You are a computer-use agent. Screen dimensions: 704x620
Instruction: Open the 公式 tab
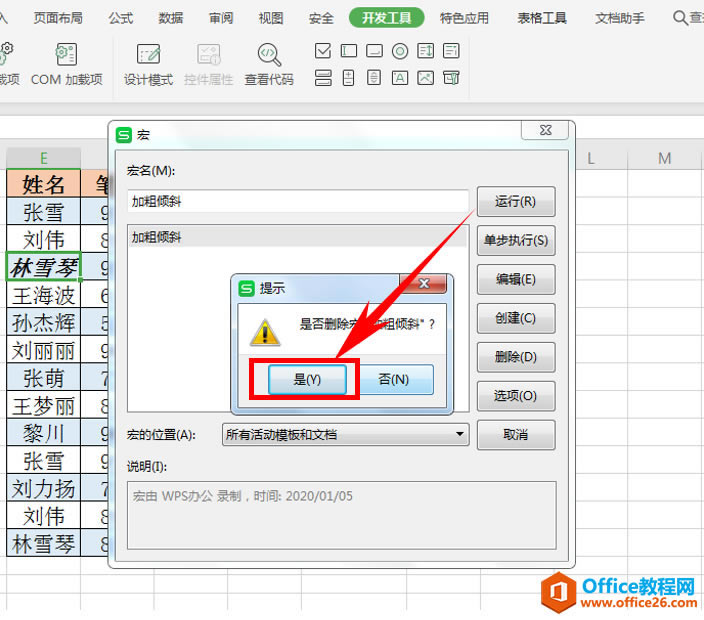(120, 18)
